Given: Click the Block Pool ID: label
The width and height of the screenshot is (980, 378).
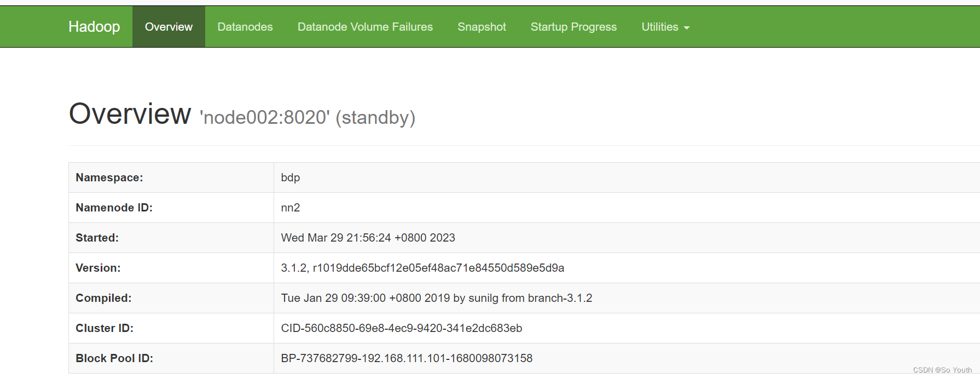Looking at the screenshot, I should 114,358.
